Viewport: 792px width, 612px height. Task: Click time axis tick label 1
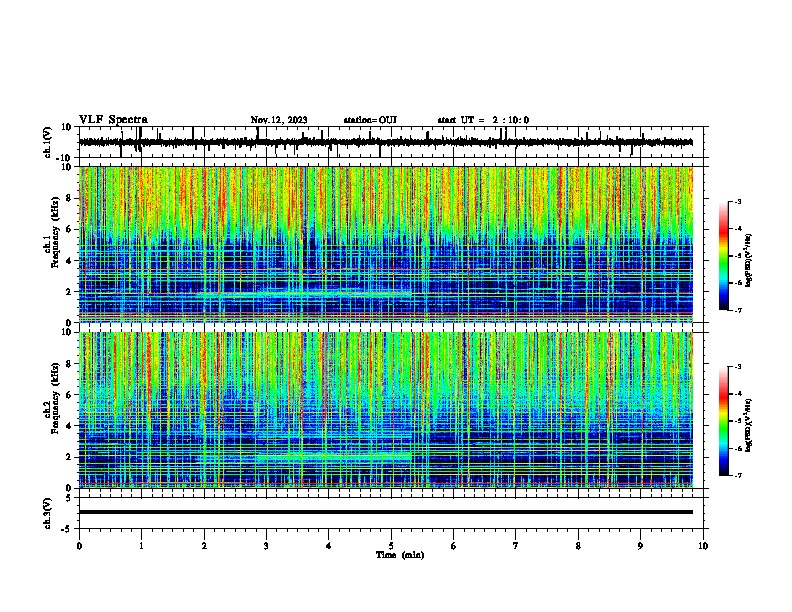click(x=141, y=546)
